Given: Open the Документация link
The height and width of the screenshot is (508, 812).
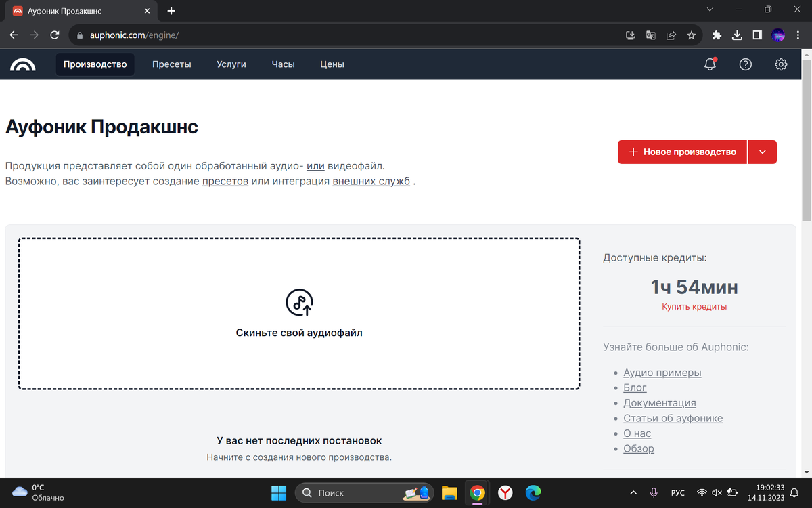Looking at the screenshot, I should pos(660,403).
